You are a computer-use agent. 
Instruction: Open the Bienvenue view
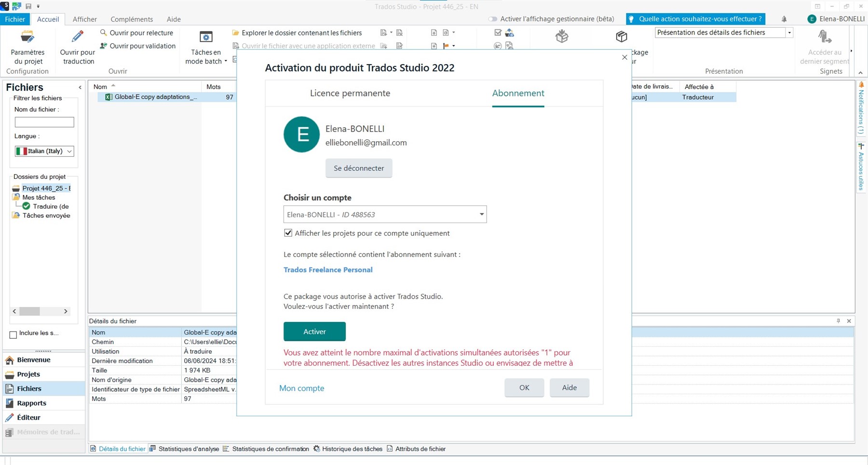[44, 360]
